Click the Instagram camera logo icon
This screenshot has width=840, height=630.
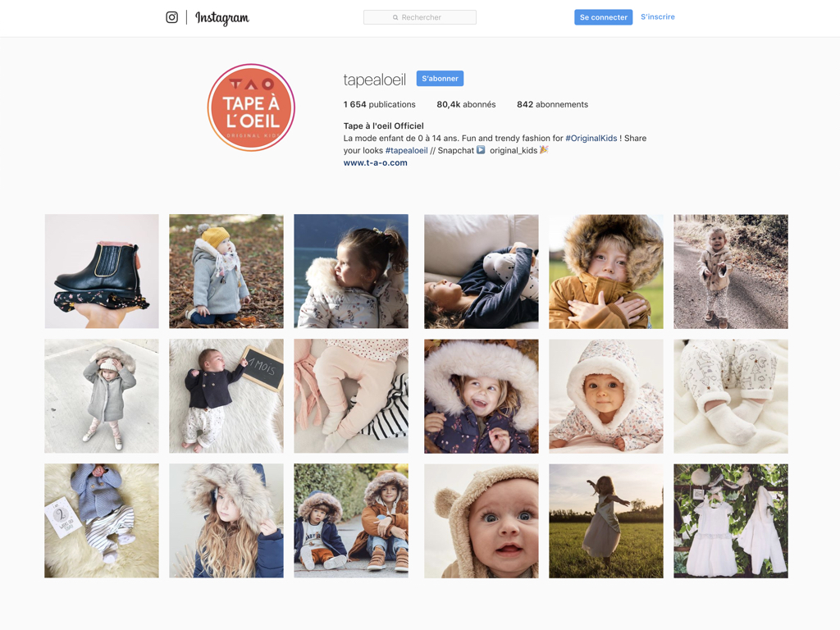point(171,17)
